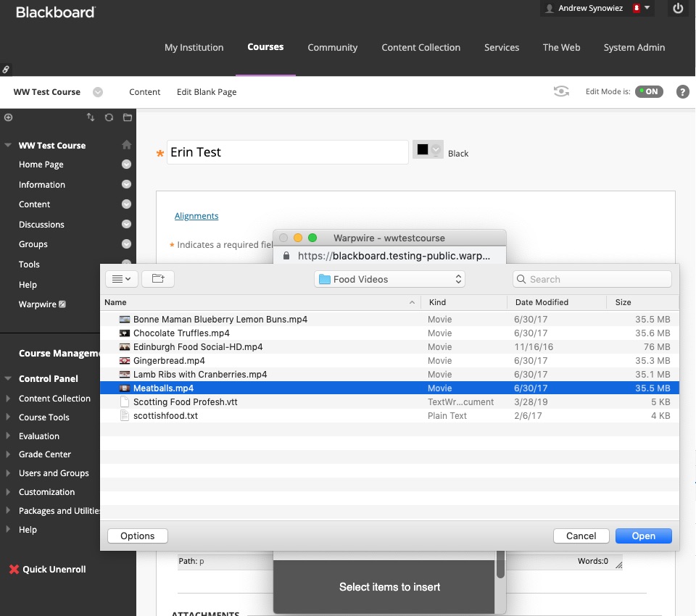Sort files by the Name column header
Screen dimensions: 696x616
click(260, 302)
